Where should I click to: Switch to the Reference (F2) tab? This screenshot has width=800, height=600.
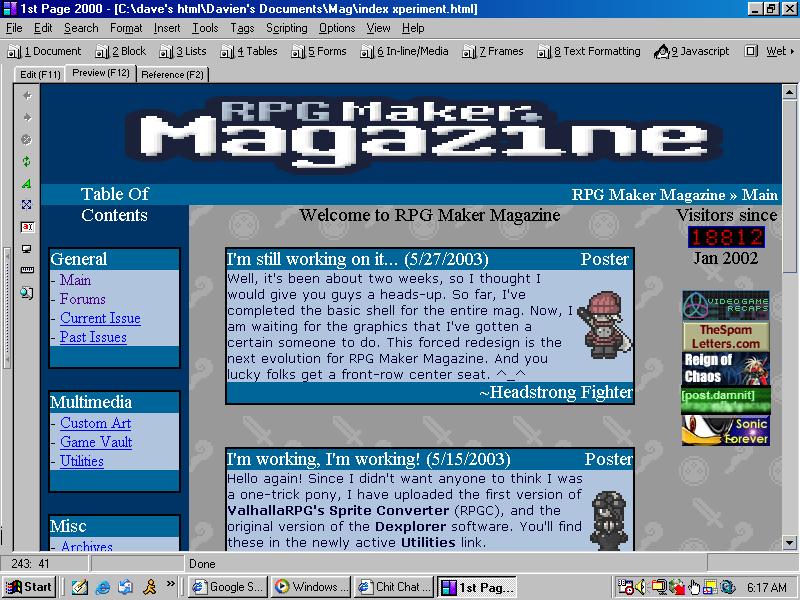(x=172, y=74)
